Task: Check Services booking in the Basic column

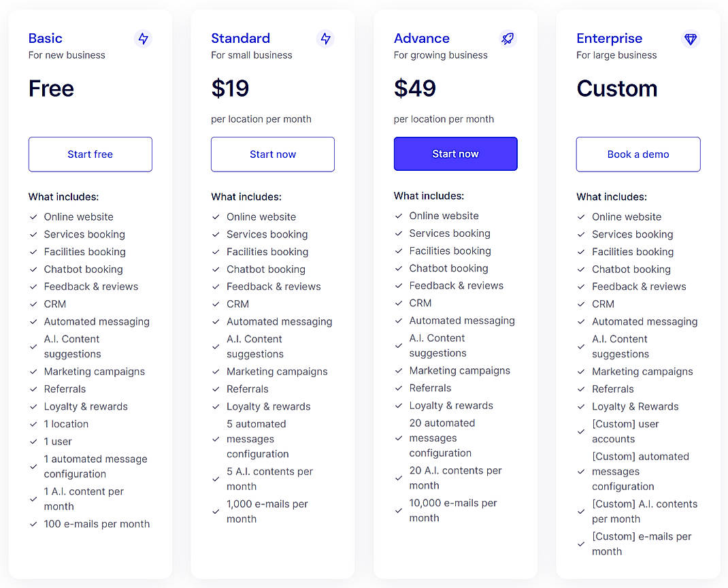Action: point(33,234)
